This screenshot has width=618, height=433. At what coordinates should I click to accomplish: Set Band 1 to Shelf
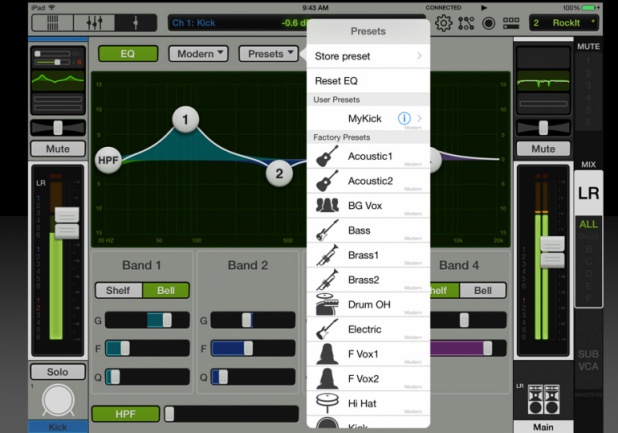[119, 290]
